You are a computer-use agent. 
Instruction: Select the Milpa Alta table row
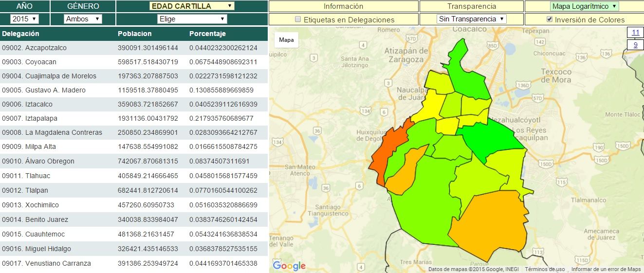134,146
